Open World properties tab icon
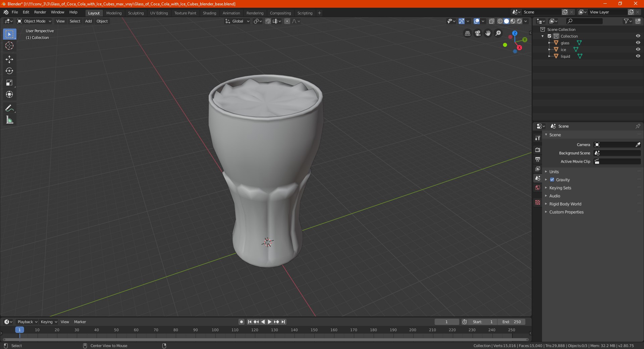Viewport: 644px width, 349px height. pos(538,188)
